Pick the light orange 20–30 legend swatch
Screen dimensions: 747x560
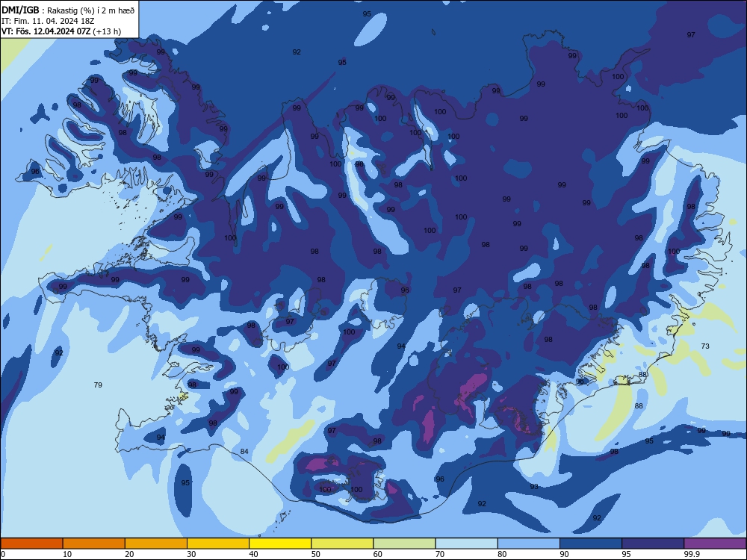[156, 544]
